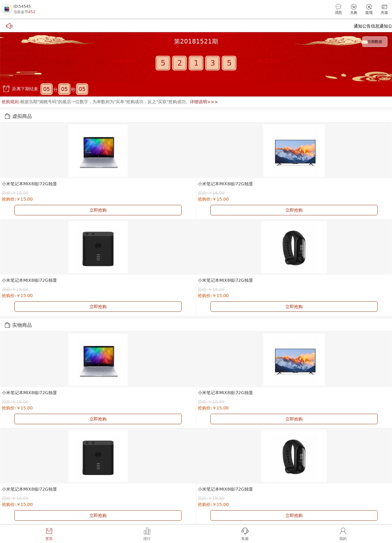Click 立即抢购 under the virtual TV
The image size is (392, 543).
(x=294, y=210)
